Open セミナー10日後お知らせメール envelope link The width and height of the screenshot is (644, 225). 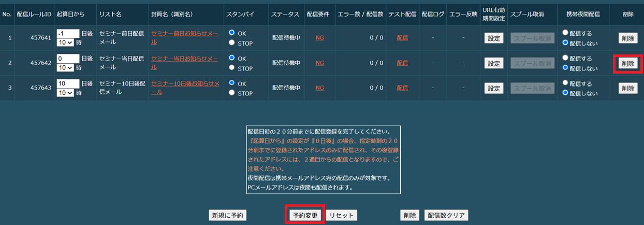click(185, 88)
